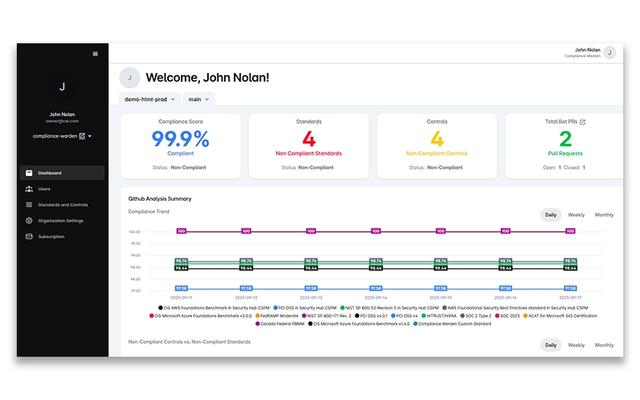Click the Non Compliant Standards link
The height and width of the screenshot is (400, 640).
(309, 154)
